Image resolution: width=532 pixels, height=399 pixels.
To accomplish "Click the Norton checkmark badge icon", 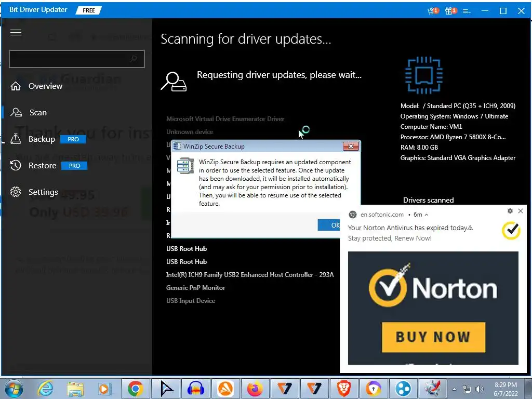I will (511, 231).
